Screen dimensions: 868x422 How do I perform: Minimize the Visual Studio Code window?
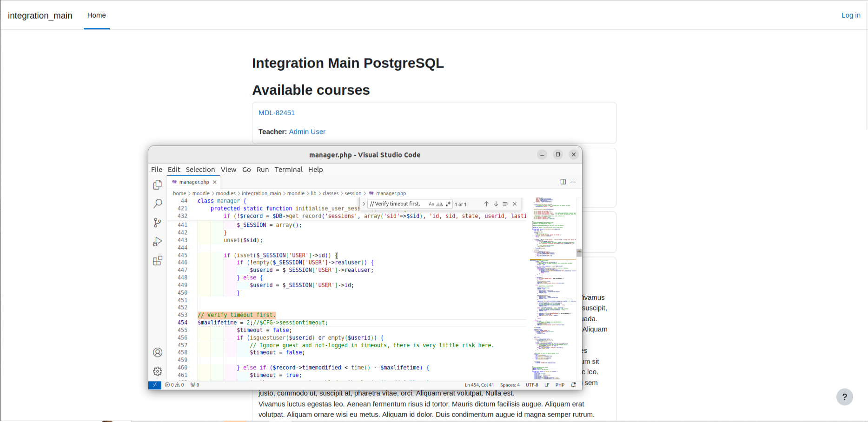(542, 155)
